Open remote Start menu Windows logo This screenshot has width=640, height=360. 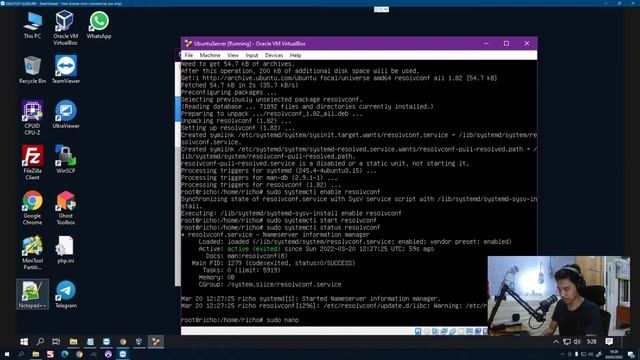pos(24,341)
